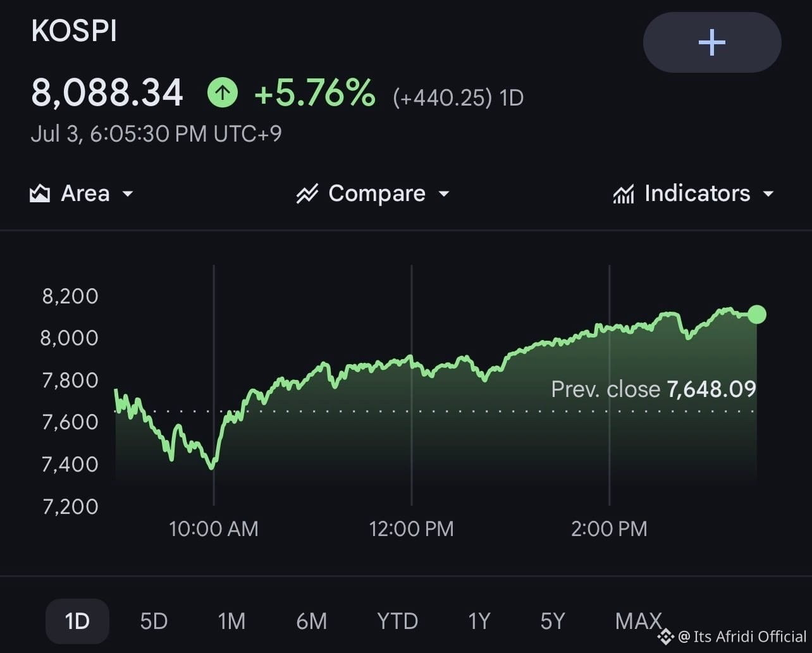Click the Prev. close 7,648.09 label
This screenshot has height=653, width=812.
click(x=653, y=389)
